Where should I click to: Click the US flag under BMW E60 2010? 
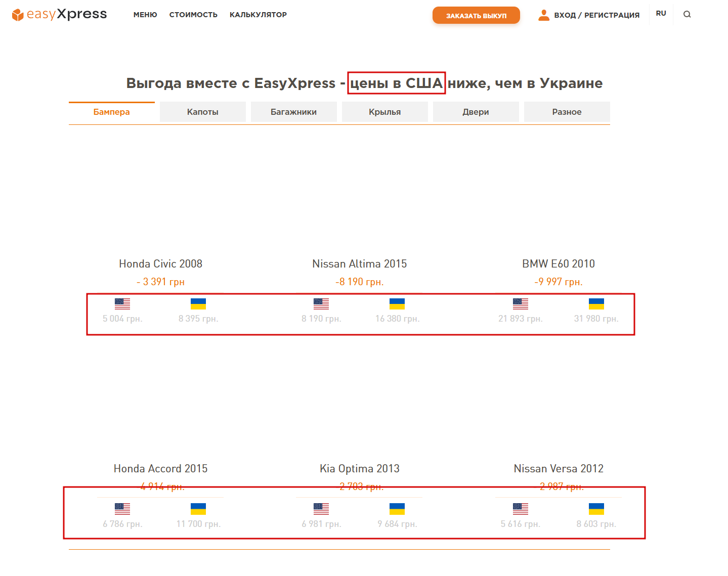(x=521, y=303)
